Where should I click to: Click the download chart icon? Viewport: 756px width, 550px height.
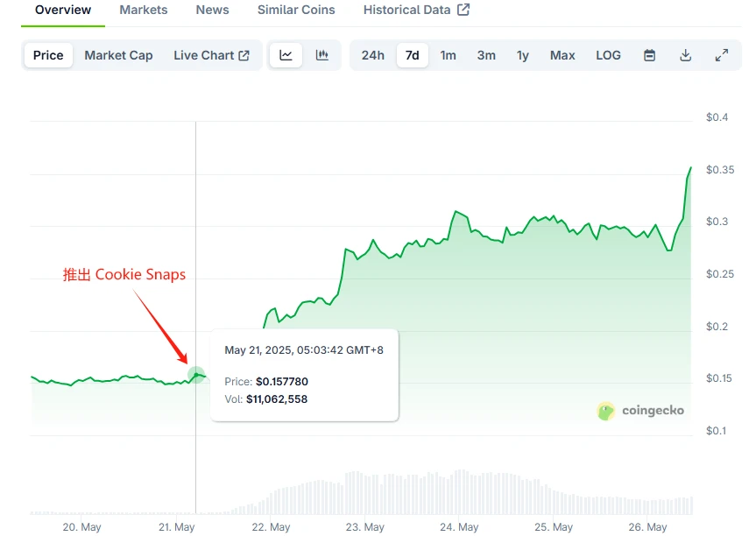point(685,54)
